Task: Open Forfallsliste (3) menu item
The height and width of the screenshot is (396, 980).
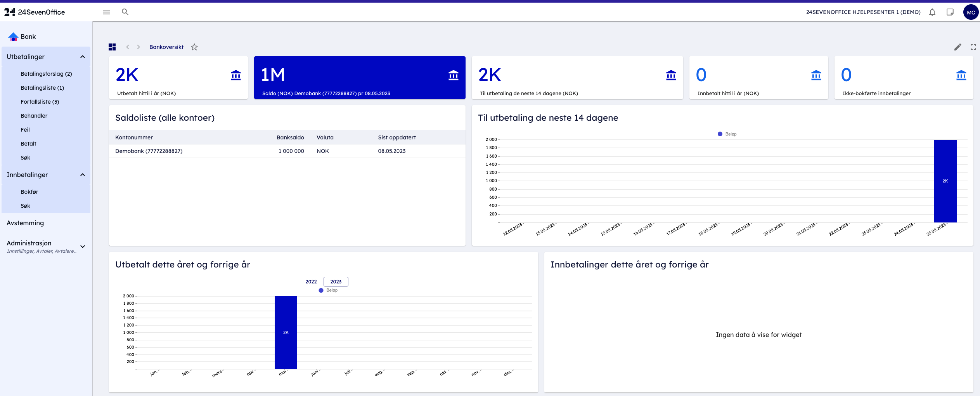Action: (x=40, y=102)
